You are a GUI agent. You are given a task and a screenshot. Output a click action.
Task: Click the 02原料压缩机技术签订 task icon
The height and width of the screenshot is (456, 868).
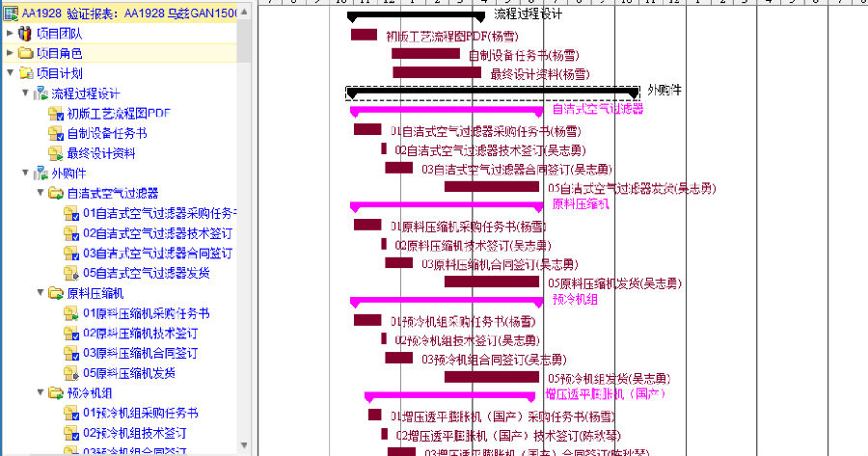click(71, 334)
